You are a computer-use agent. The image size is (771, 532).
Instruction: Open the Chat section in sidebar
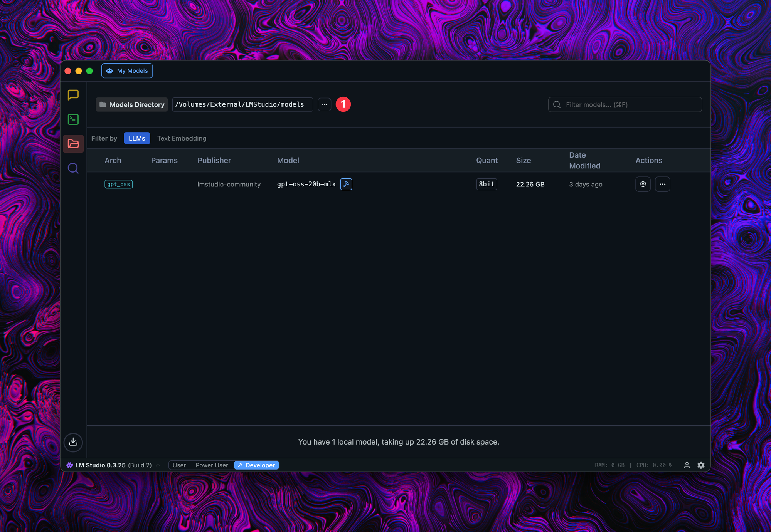[73, 95]
